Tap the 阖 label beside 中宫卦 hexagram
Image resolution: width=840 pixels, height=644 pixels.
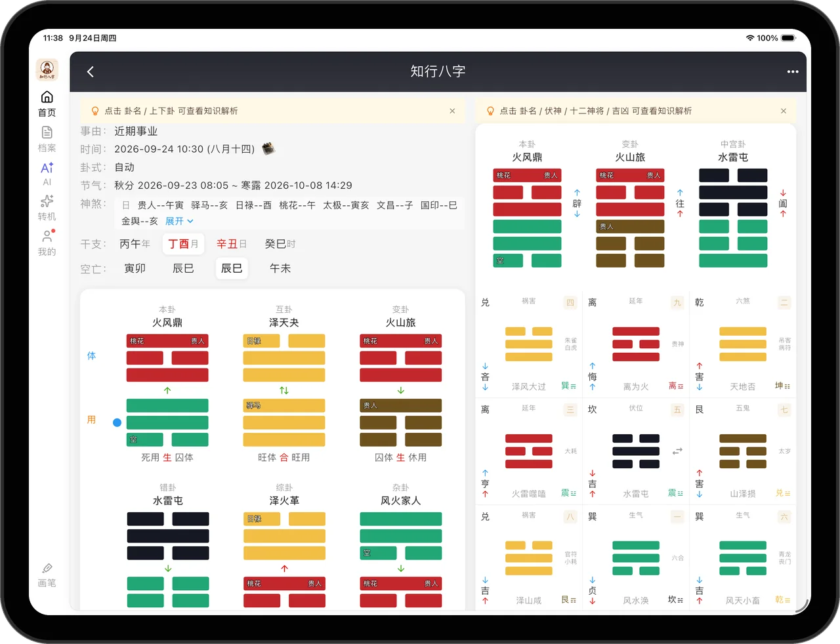(x=783, y=203)
